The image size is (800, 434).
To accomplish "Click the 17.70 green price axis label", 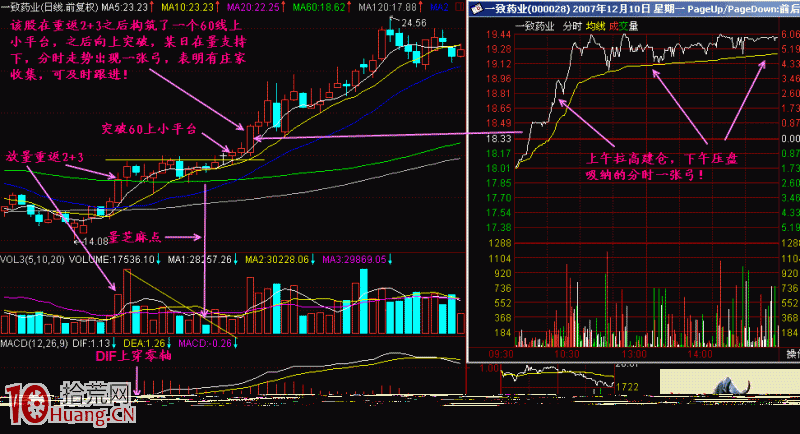I will click(498, 198).
